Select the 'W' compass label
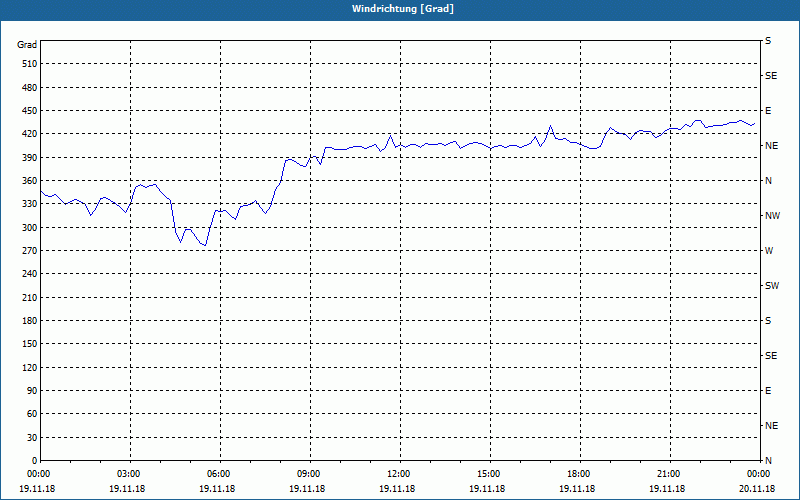The width and height of the screenshot is (800, 500). point(769,251)
